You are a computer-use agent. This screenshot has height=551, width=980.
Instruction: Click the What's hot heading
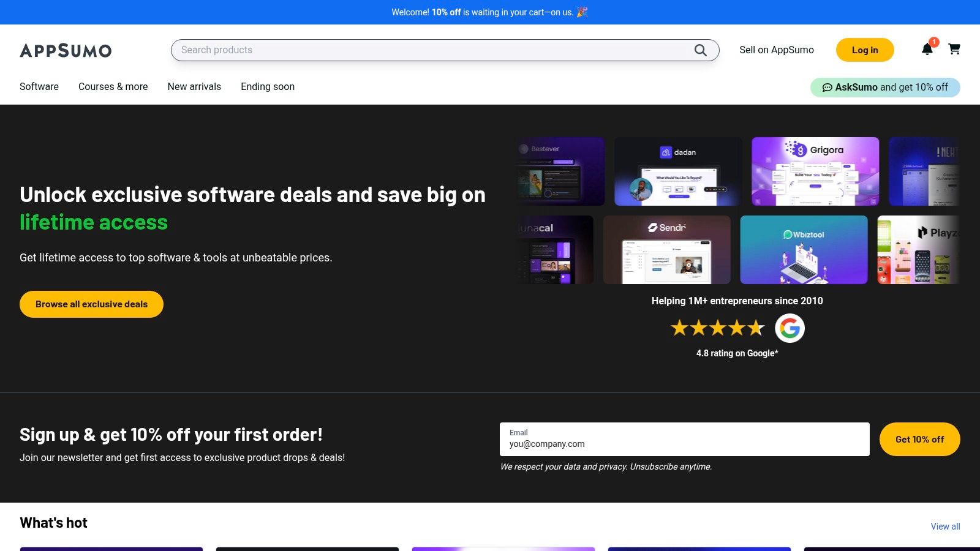tap(54, 523)
